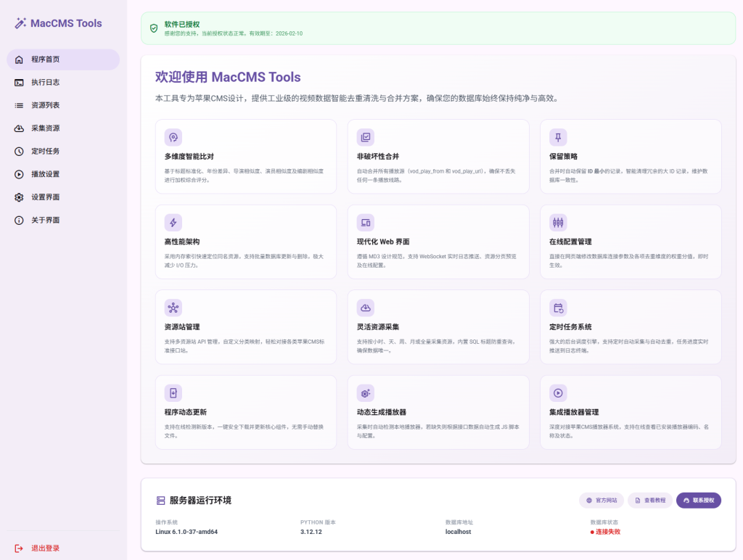Click the 查看教程 button
The image size is (743, 560).
click(x=649, y=501)
